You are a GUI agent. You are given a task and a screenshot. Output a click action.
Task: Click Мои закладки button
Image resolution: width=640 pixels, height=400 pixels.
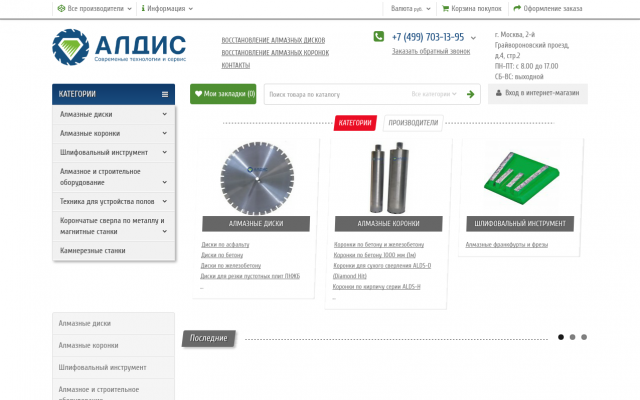click(x=223, y=94)
